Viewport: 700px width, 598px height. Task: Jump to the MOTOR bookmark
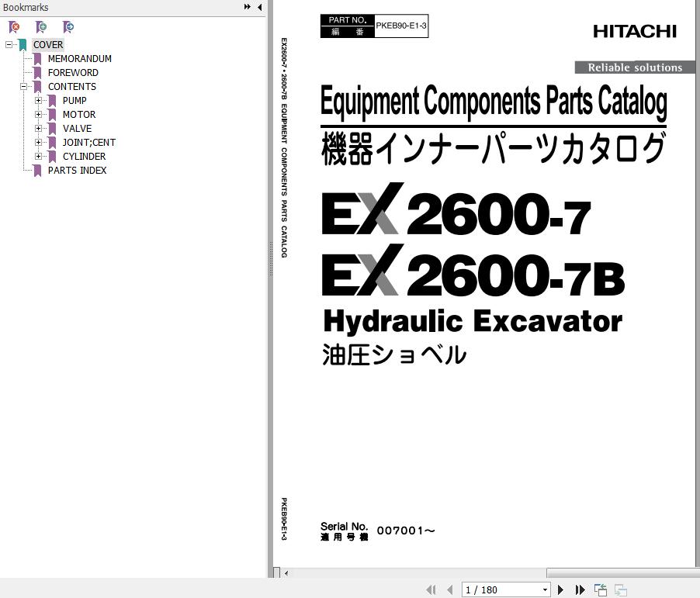click(79, 114)
